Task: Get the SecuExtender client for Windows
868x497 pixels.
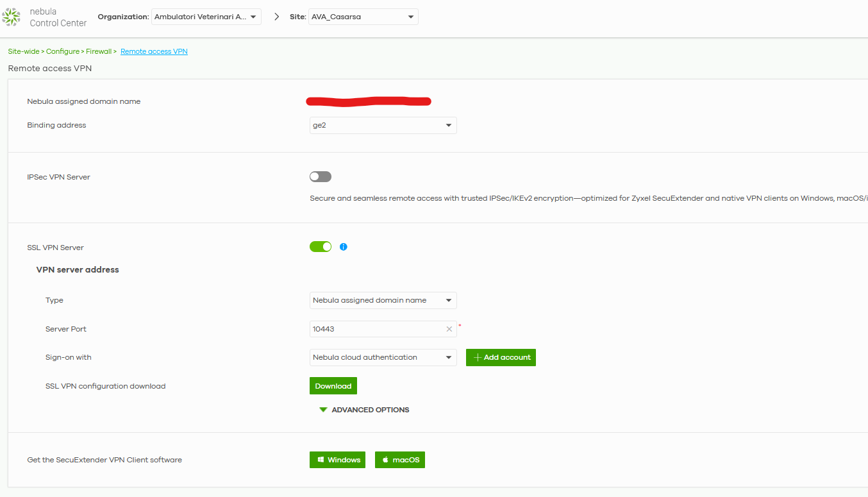Action: [x=337, y=460]
